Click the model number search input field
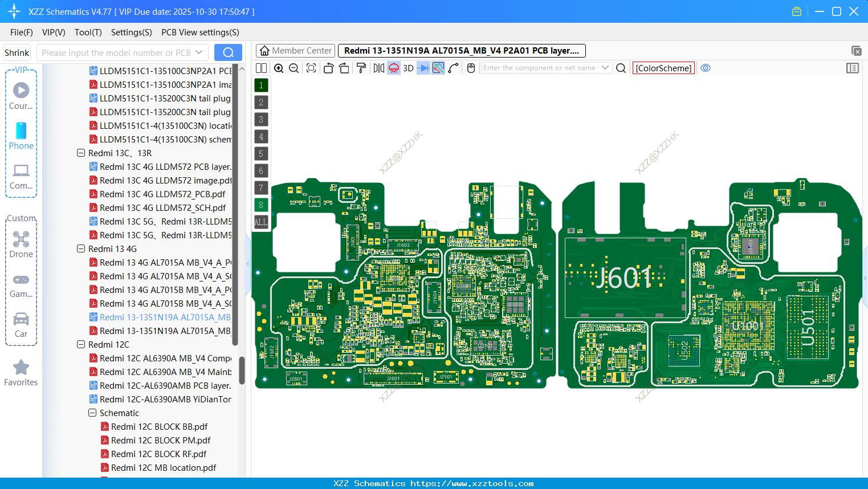The image size is (868, 489). pos(116,52)
